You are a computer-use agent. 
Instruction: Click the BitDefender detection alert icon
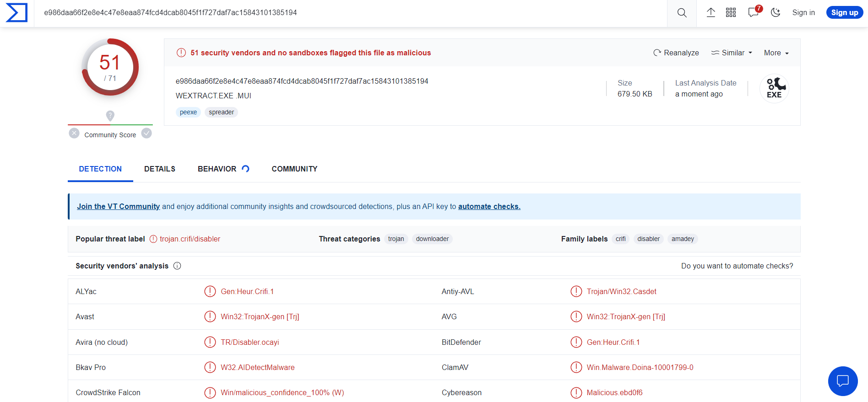tap(576, 342)
